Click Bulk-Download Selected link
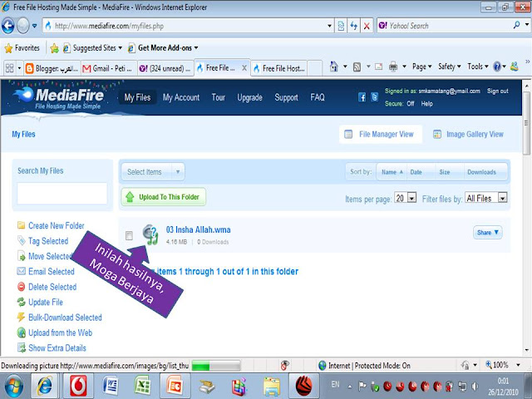This screenshot has width=532, height=399. click(x=65, y=318)
